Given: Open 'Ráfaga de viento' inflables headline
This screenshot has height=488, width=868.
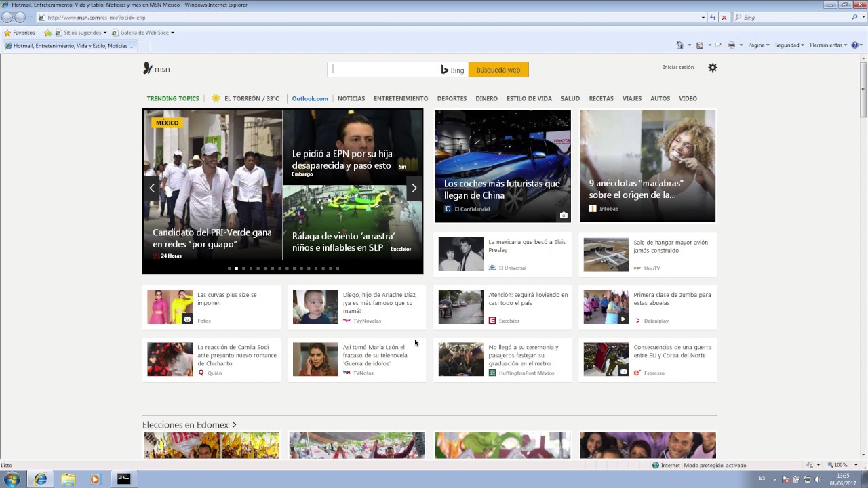Looking at the screenshot, I should pyautogui.click(x=343, y=242).
